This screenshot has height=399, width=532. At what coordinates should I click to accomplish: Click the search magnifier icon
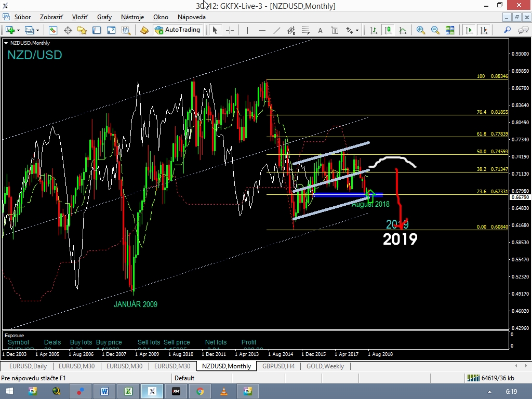[507, 30]
